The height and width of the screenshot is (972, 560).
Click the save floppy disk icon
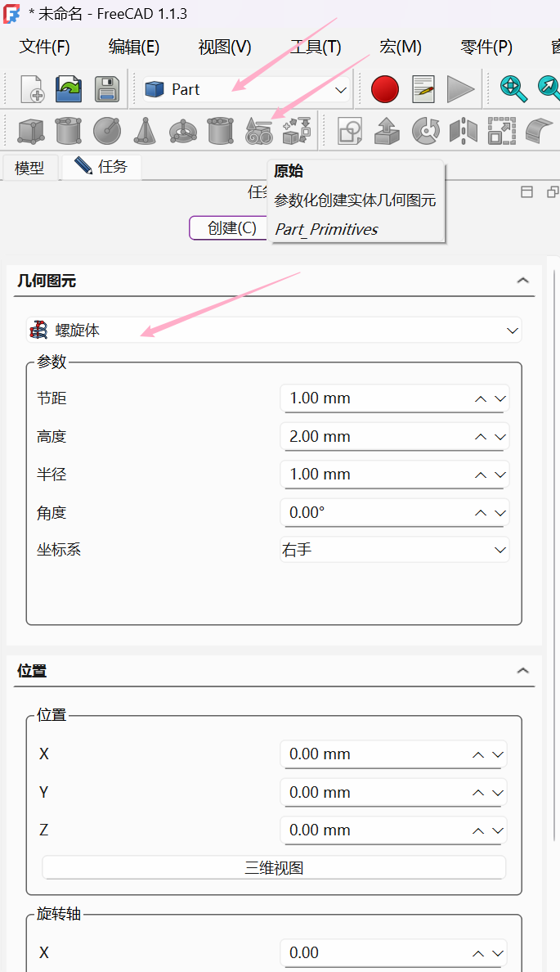(107, 89)
